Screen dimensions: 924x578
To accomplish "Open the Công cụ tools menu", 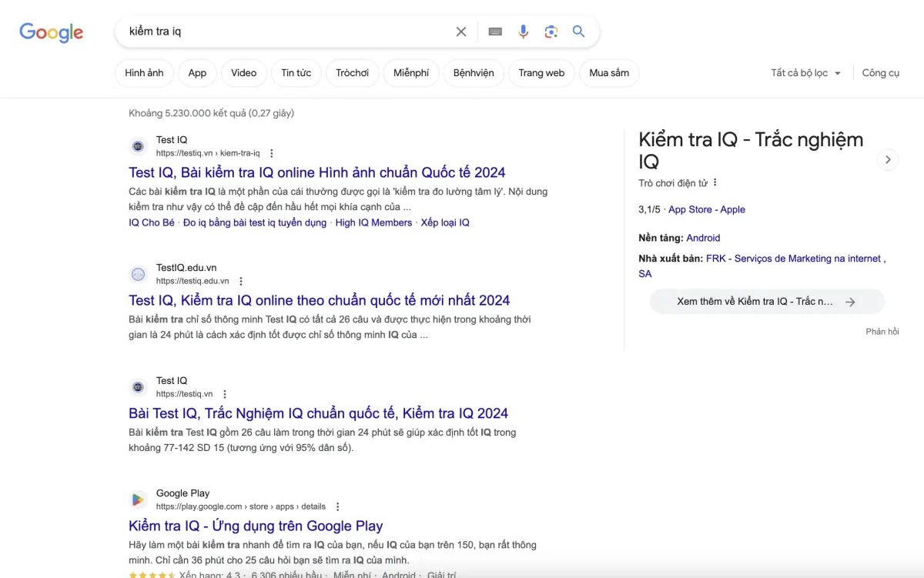I will (881, 73).
